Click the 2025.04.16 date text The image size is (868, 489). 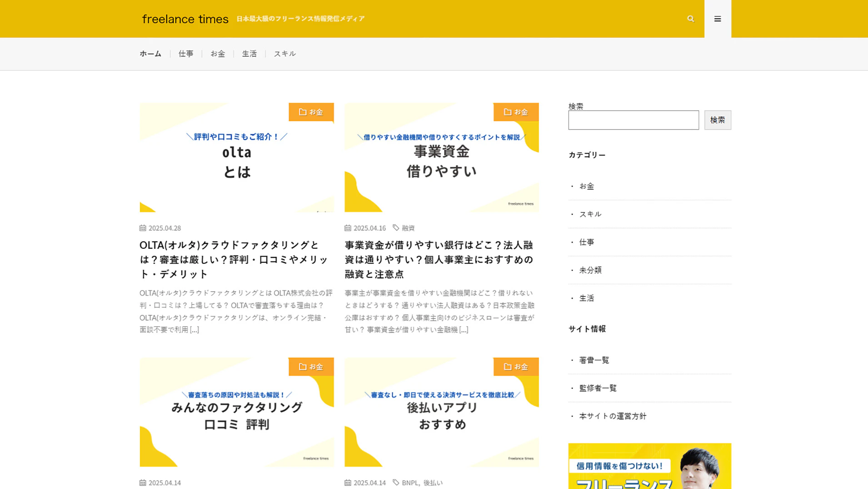point(369,228)
